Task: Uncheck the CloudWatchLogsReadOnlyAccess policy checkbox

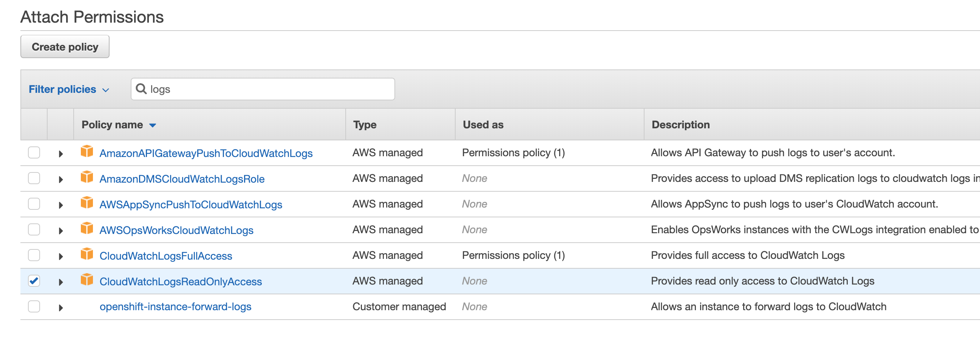Action: [34, 281]
